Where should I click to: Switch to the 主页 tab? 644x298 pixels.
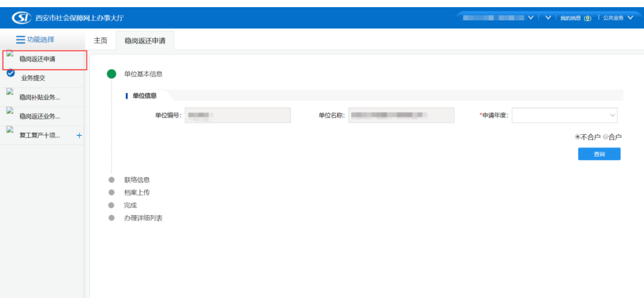pyautogui.click(x=101, y=40)
